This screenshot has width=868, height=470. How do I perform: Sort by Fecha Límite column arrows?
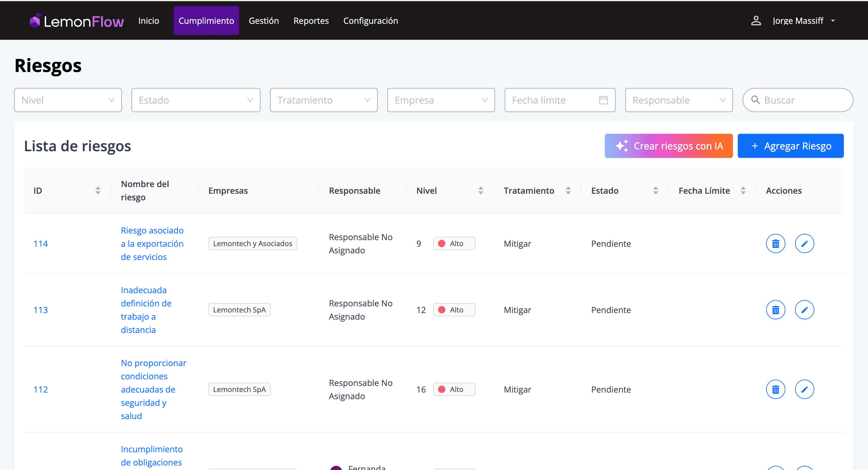(743, 190)
